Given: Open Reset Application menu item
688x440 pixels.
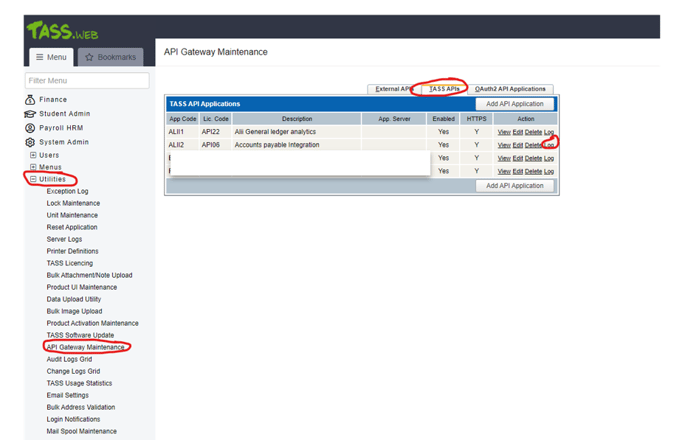Looking at the screenshot, I should click(72, 227).
